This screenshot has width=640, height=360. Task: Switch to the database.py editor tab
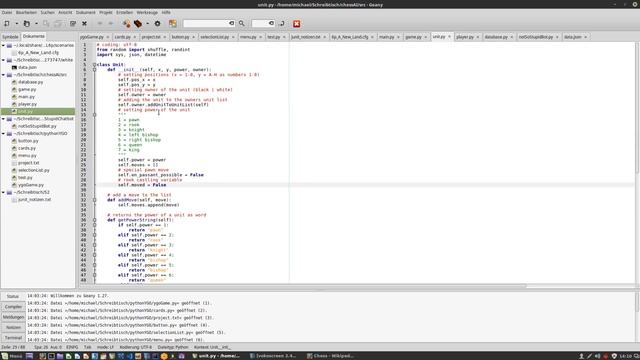click(496, 37)
